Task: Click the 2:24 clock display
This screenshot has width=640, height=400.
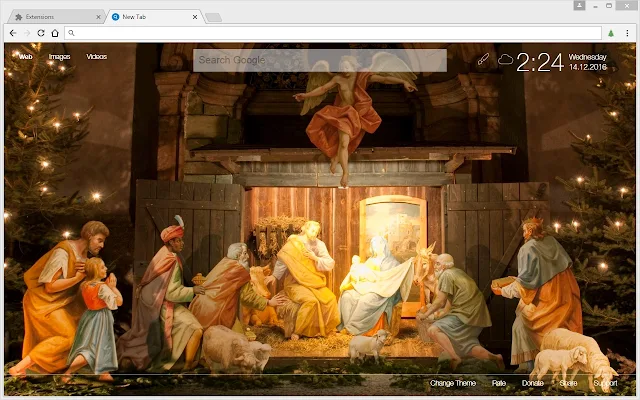Action: pos(540,62)
